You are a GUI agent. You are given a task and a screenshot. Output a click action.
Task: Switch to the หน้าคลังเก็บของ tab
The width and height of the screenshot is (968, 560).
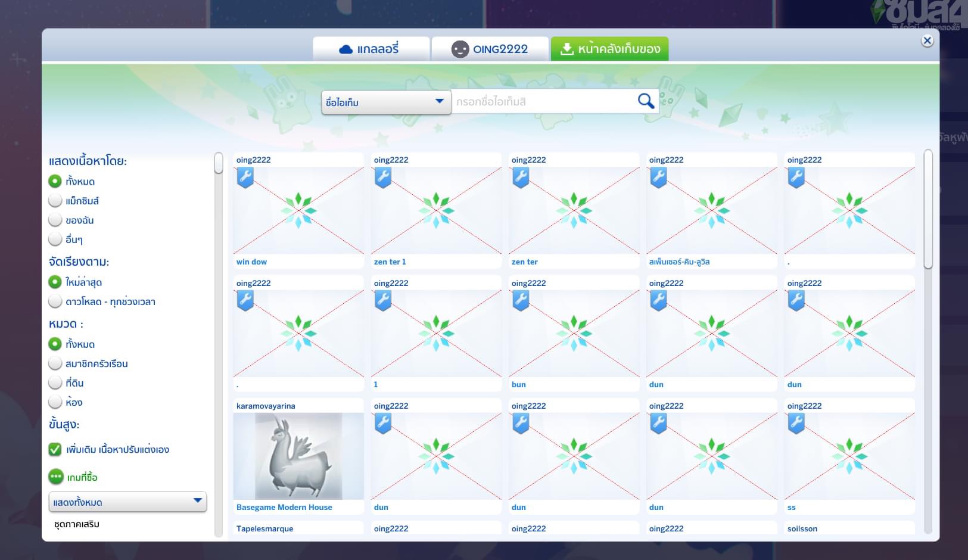click(610, 49)
